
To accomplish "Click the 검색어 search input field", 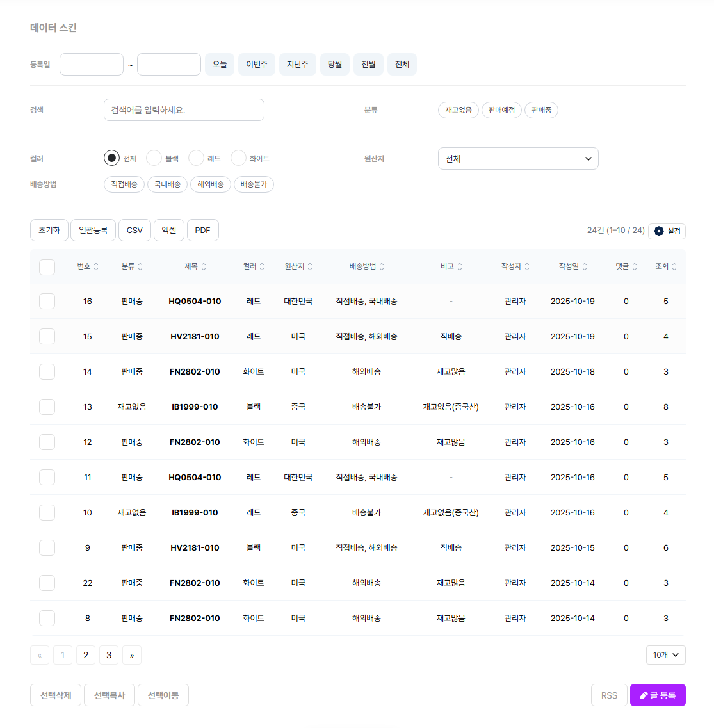I will tap(184, 110).
